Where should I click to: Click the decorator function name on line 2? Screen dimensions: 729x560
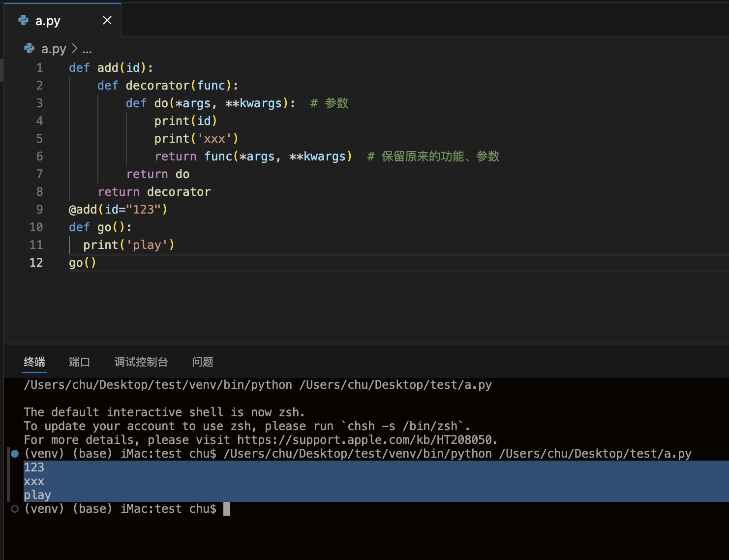pos(157,85)
